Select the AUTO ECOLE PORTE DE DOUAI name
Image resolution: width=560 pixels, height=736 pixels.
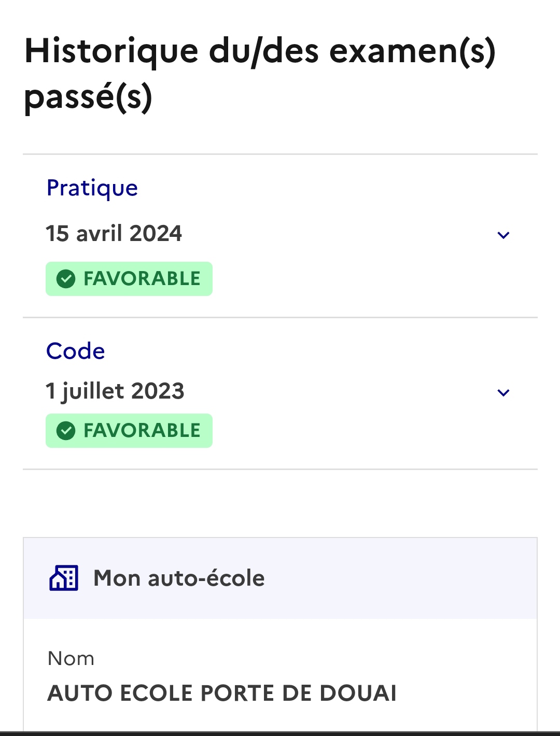click(222, 693)
